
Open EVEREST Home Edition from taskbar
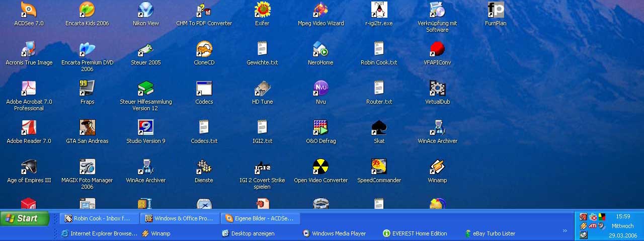pyautogui.click(x=415, y=233)
